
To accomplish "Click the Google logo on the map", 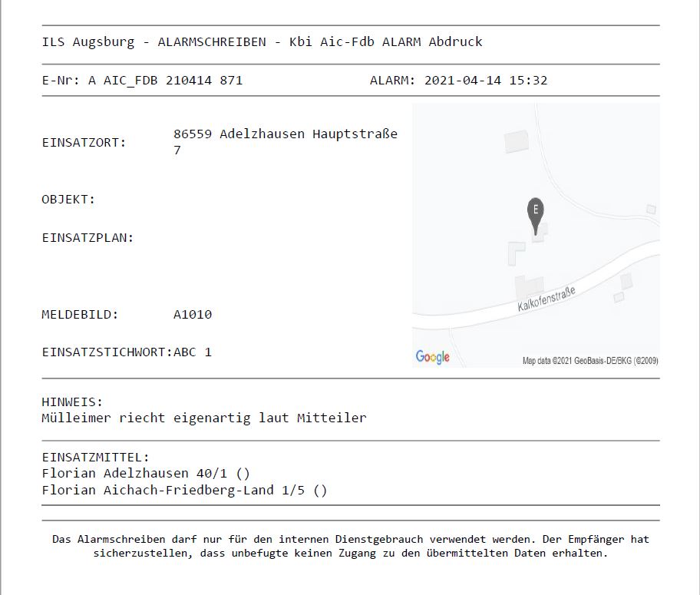I will pyautogui.click(x=432, y=357).
